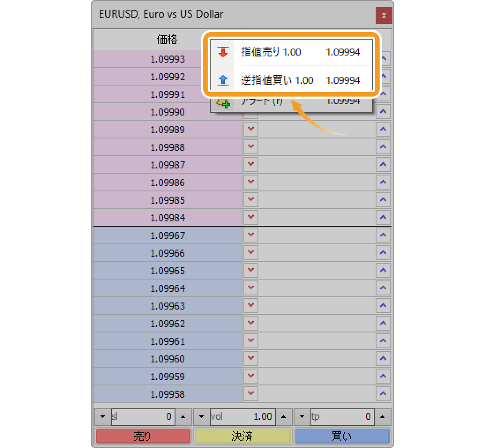Click red sell arrow on the 1.09960 row
The width and height of the screenshot is (485, 448).
[250, 358]
